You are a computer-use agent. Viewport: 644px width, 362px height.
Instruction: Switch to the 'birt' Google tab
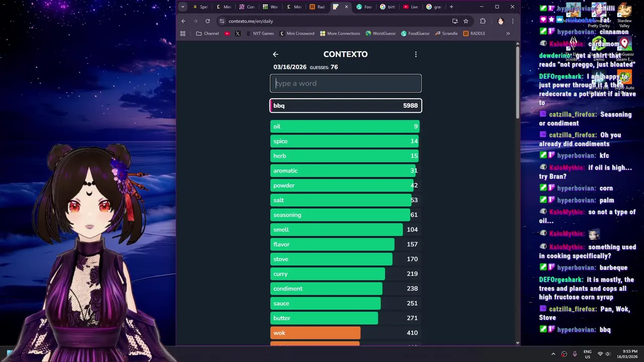388,7
